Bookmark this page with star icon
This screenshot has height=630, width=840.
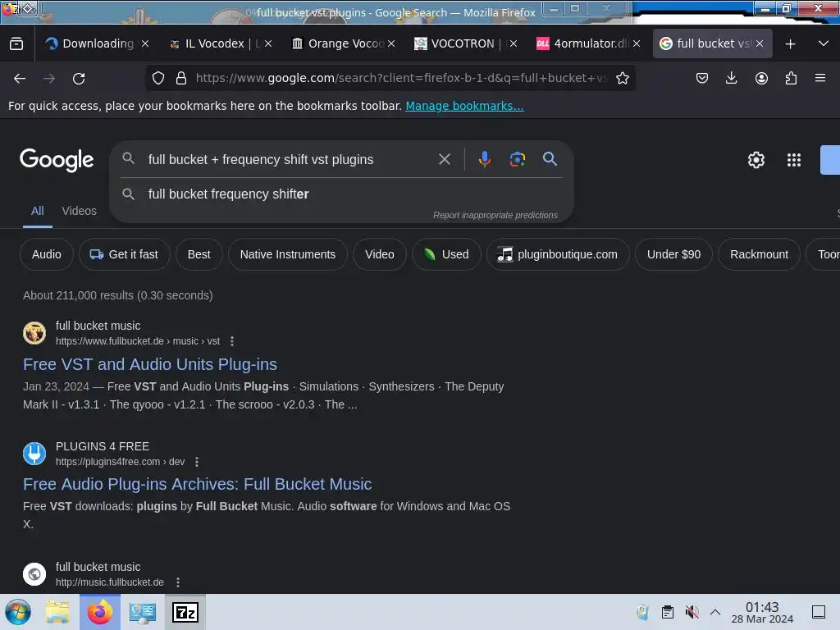623,78
